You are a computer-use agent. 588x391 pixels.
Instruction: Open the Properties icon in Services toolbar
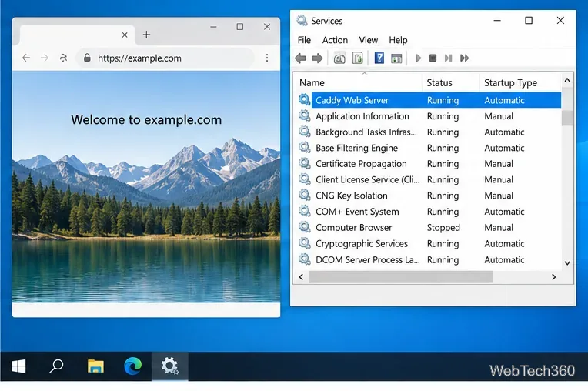click(339, 58)
